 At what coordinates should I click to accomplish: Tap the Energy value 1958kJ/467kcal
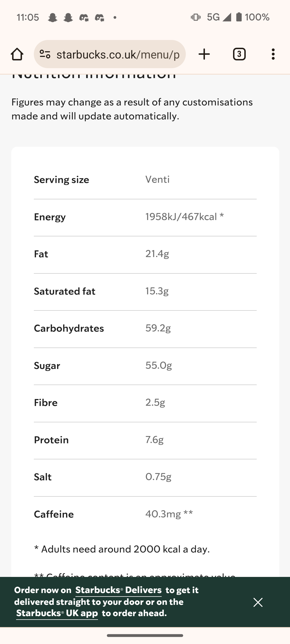(184, 217)
